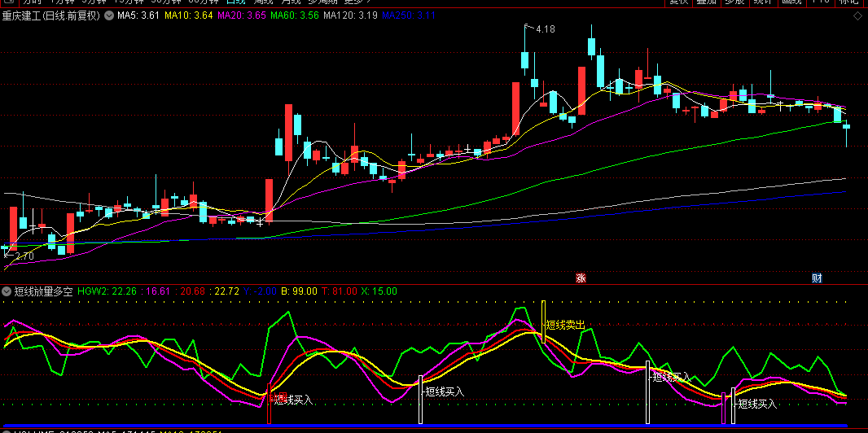Screen dimensions: 868x433
Task: Click the yellow sell signal bar
Action: (x=544, y=321)
